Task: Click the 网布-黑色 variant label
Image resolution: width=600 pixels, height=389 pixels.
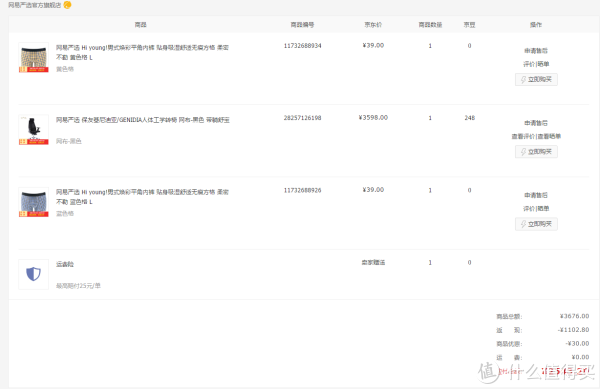Action: 68,141
